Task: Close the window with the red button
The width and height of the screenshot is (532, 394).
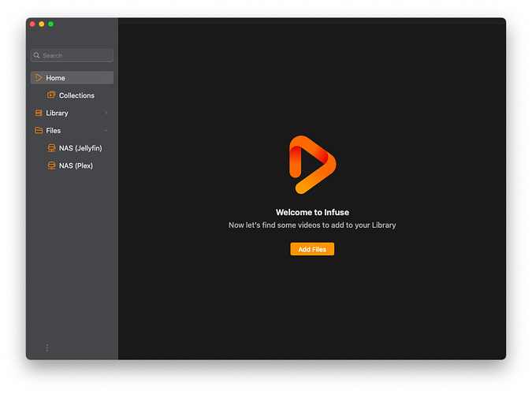Action: (x=32, y=24)
